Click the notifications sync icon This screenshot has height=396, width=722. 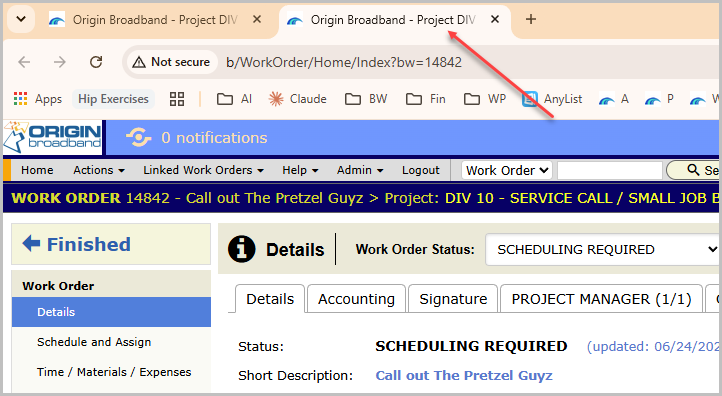(x=139, y=137)
